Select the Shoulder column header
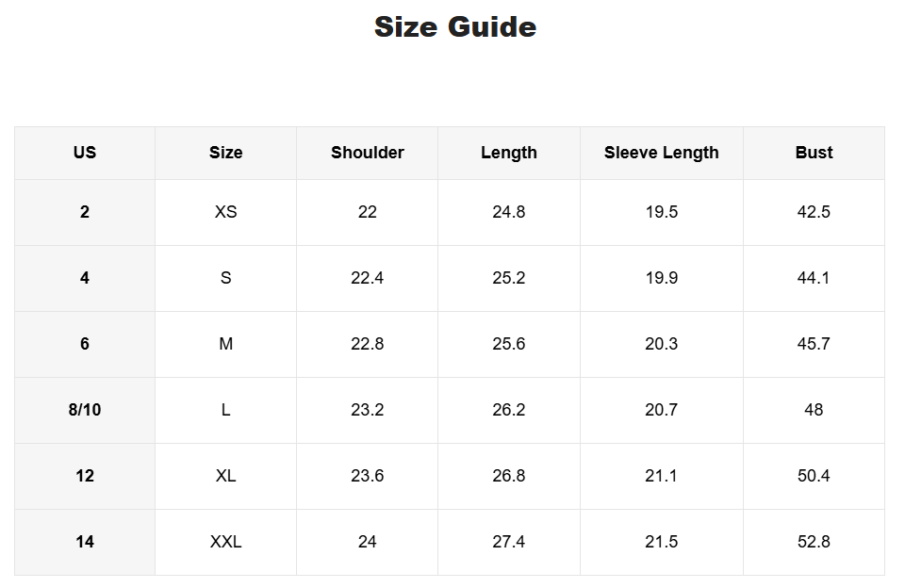Image resolution: width=905 pixels, height=588 pixels. (367, 153)
